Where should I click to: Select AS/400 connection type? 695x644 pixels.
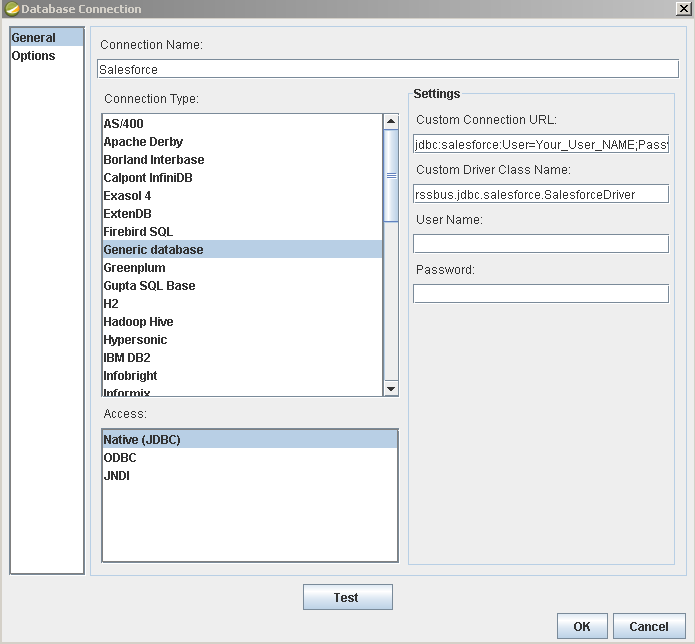[124, 124]
